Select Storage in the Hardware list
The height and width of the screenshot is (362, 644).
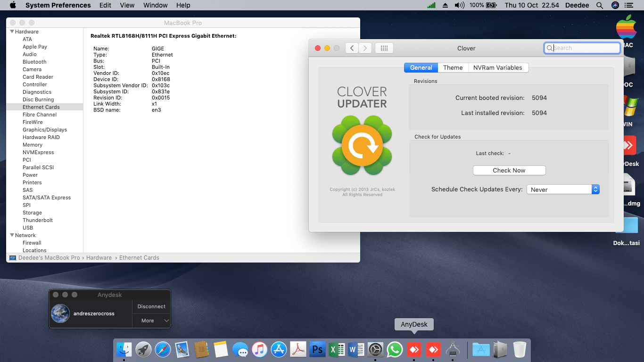coord(32,213)
